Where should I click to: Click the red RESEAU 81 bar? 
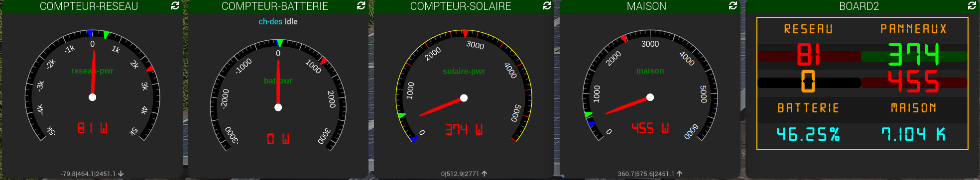point(809,56)
